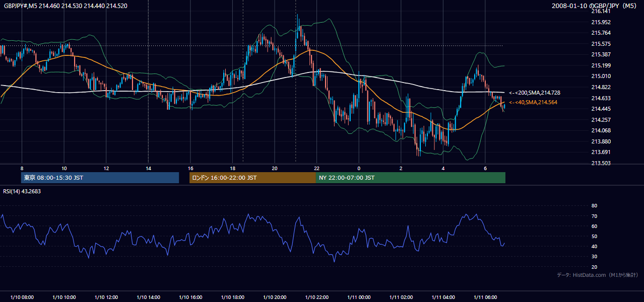644x302 pixels.
Task: Click the hour 16 label under price chart
Action: tap(190, 168)
